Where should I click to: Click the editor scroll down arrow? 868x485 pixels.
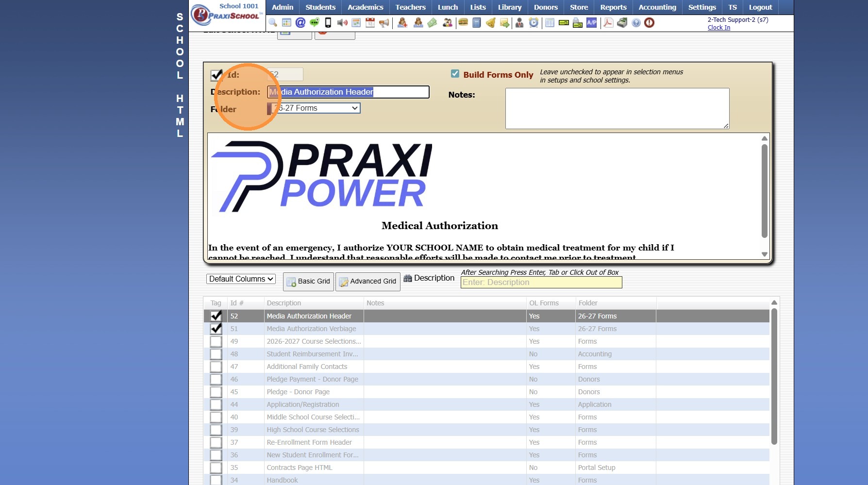click(765, 254)
